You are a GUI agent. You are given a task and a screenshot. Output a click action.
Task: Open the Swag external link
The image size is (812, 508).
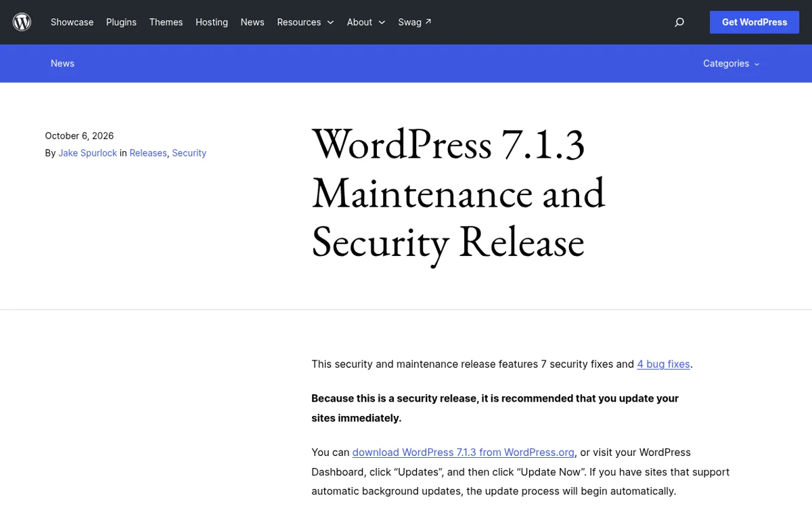[415, 22]
